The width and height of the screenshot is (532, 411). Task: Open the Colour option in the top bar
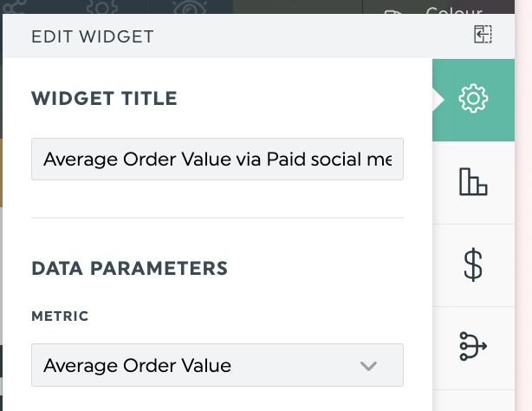454,10
